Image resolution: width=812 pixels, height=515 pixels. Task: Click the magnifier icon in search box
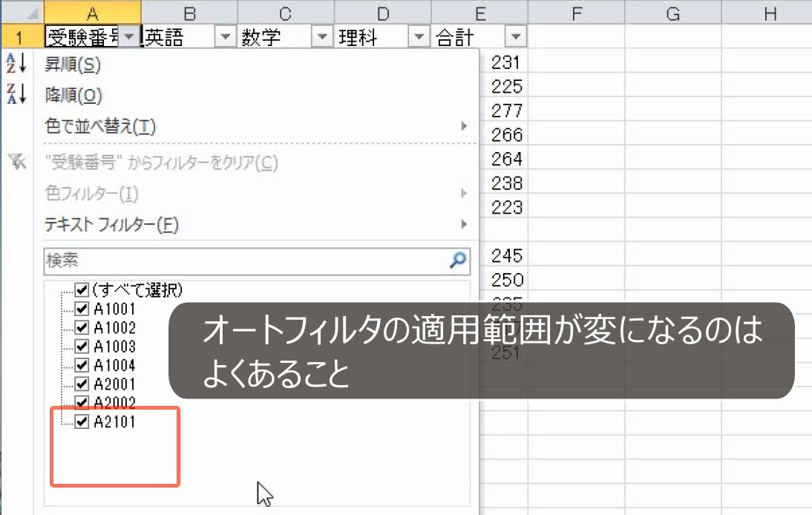pos(458,260)
